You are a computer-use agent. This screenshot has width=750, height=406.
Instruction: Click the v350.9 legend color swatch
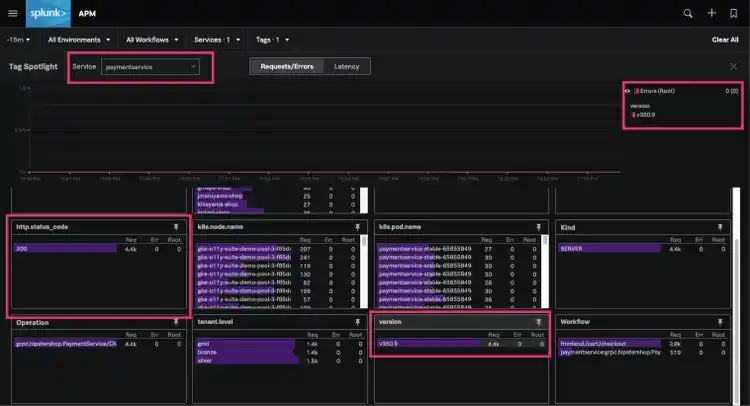[x=633, y=114]
